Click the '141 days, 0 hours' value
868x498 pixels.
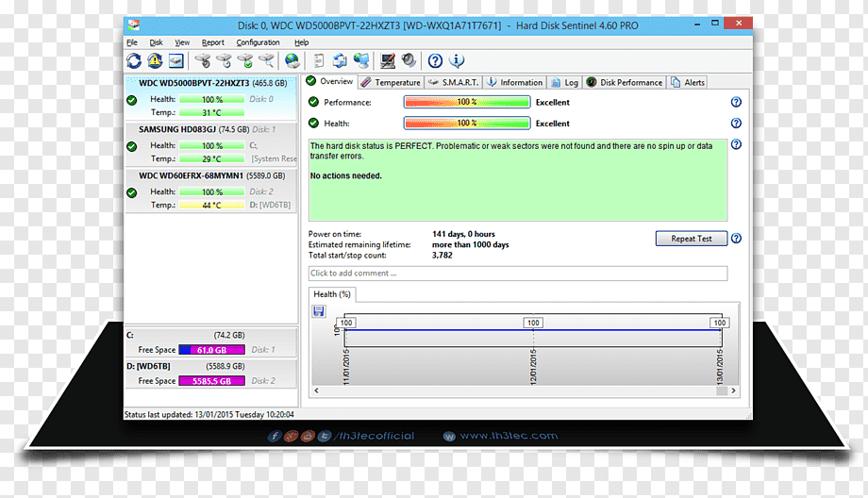tap(463, 234)
